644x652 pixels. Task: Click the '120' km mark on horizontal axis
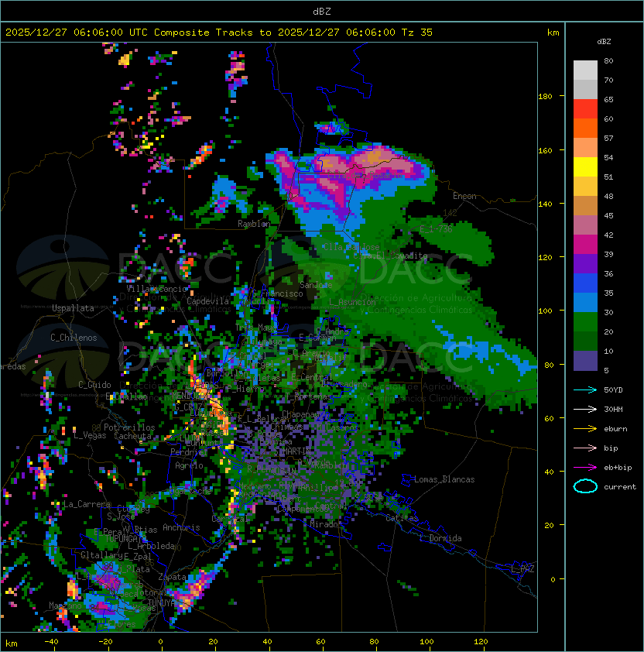tap(481, 641)
